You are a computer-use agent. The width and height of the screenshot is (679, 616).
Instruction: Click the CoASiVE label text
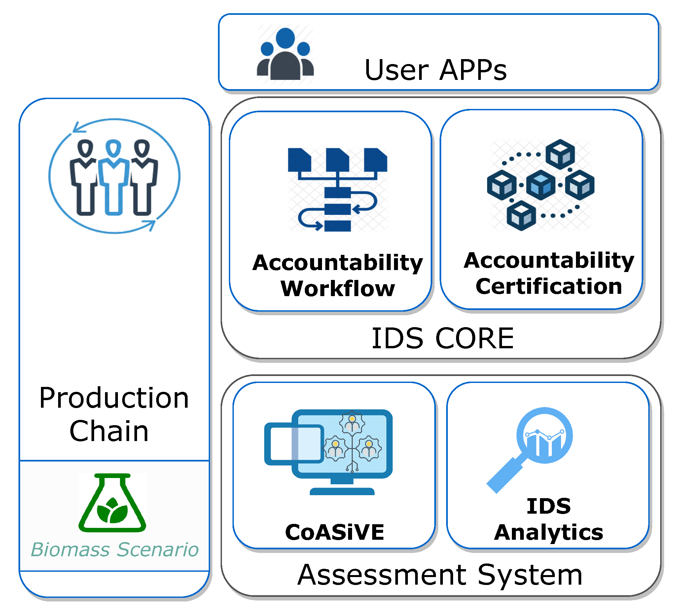[x=335, y=532]
